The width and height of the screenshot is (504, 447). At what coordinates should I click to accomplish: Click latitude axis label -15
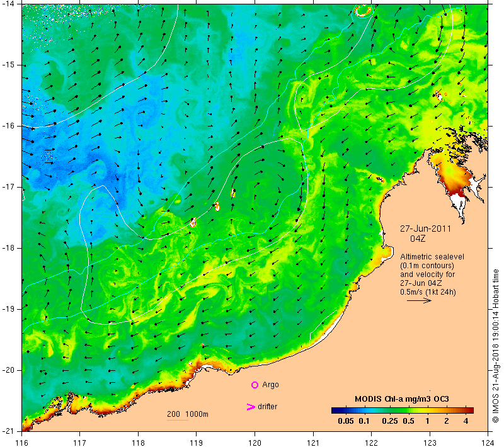[x=8, y=65]
